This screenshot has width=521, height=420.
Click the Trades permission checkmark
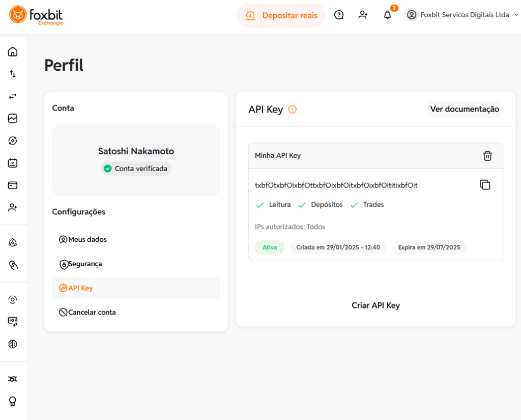354,205
